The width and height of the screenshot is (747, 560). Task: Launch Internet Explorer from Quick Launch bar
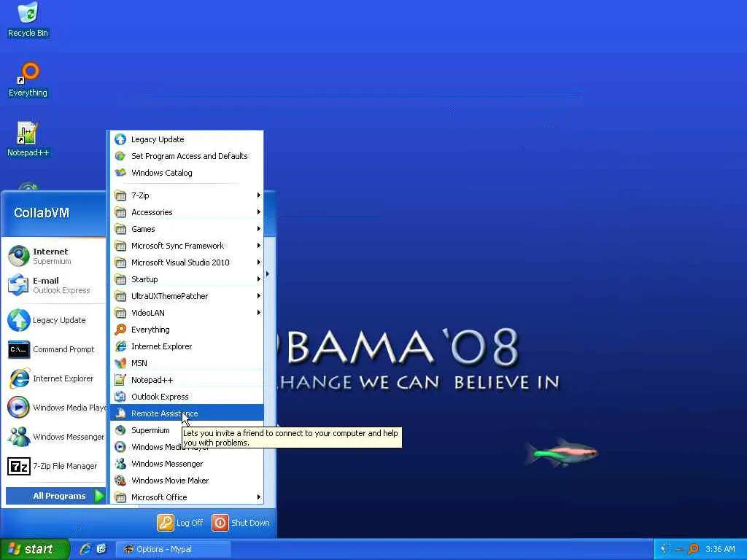click(x=86, y=549)
